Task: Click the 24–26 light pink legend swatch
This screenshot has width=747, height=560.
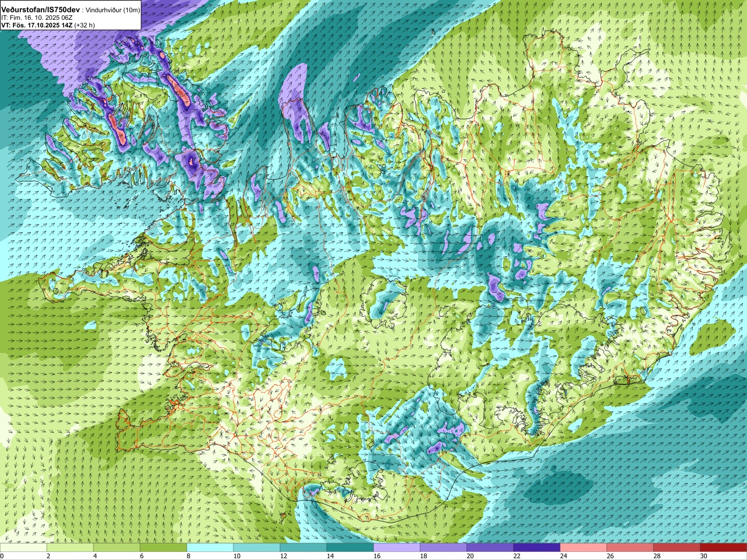Action: pos(584,548)
